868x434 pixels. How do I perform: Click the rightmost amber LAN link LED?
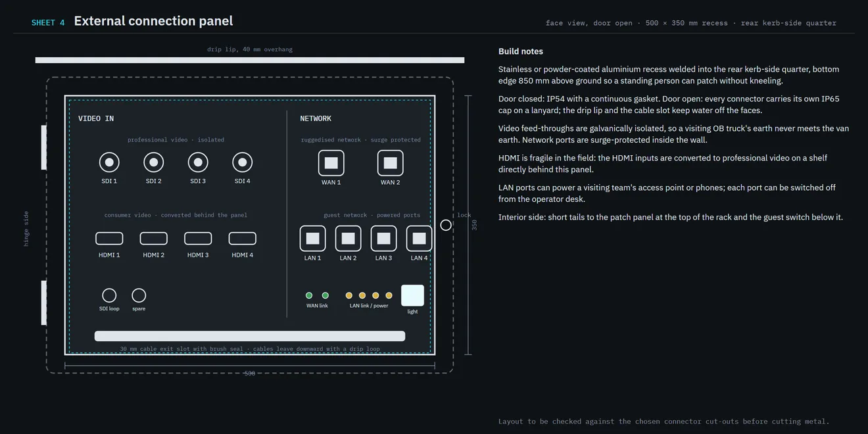[x=389, y=295]
